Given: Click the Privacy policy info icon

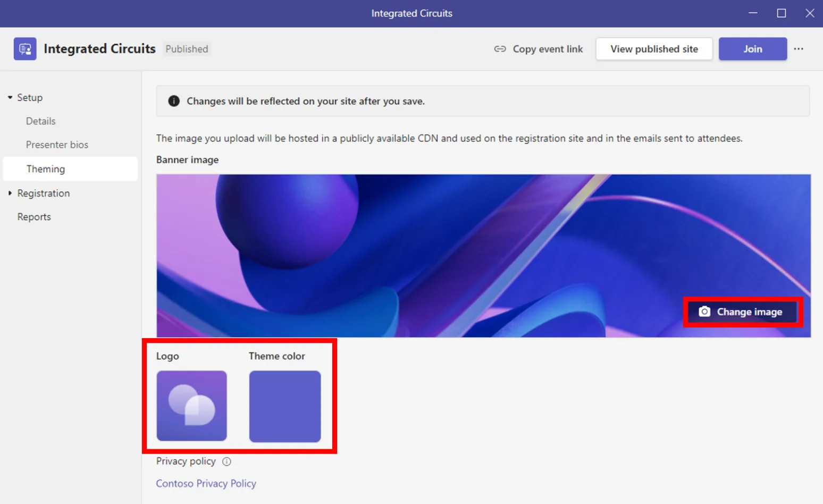Looking at the screenshot, I should 226,461.
